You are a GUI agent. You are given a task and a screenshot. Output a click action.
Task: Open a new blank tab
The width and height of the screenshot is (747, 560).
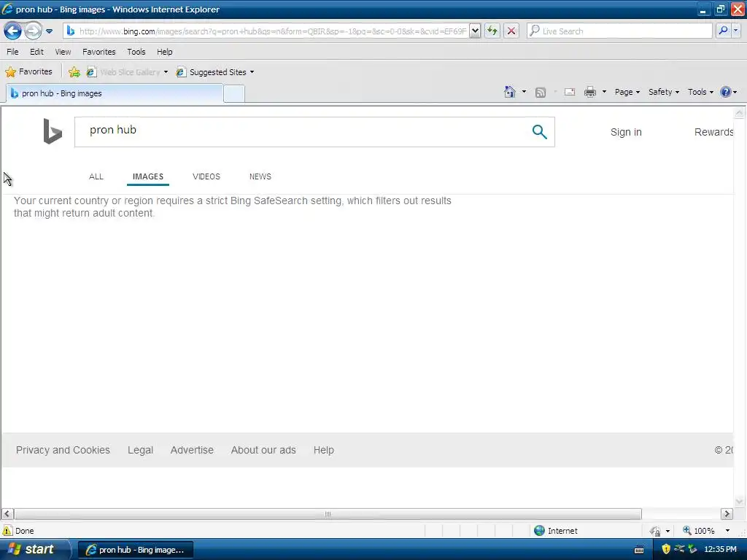pyautogui.click(x=234, y=94)
